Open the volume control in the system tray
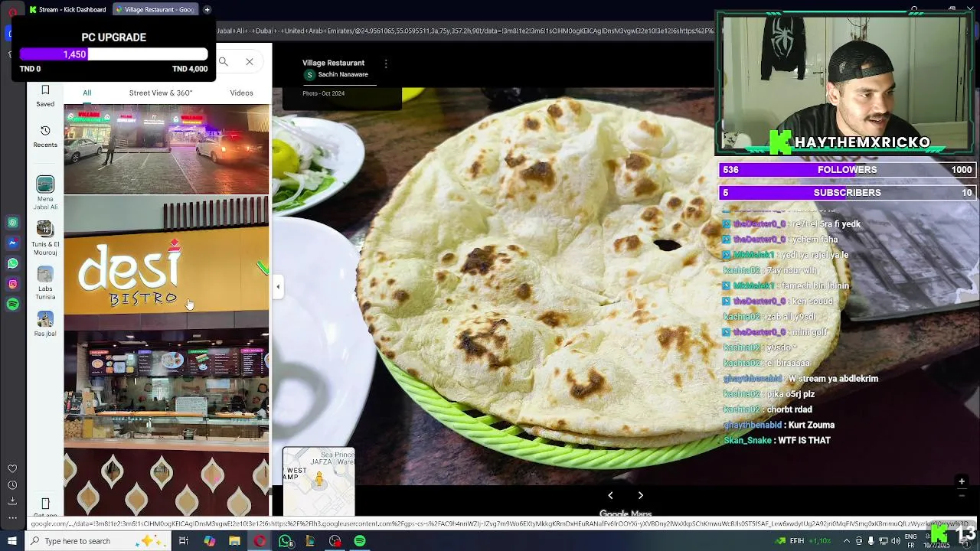The image size is (980, 551). [897, 541]
